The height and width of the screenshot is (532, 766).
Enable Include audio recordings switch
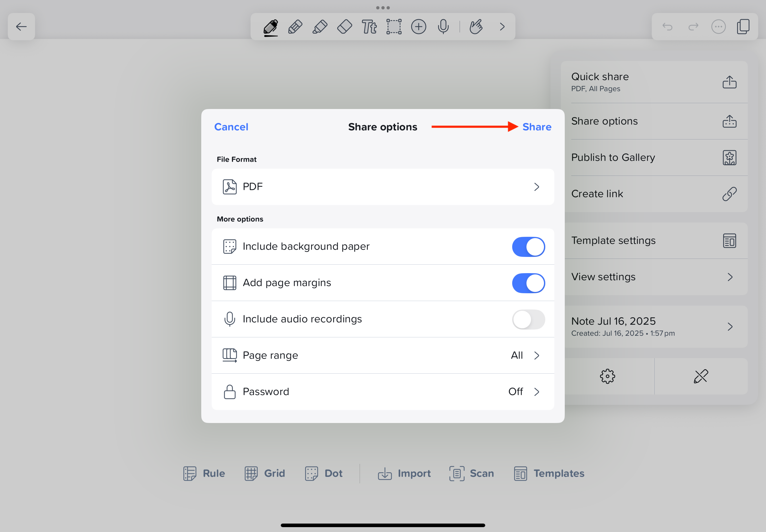[528, 319]
